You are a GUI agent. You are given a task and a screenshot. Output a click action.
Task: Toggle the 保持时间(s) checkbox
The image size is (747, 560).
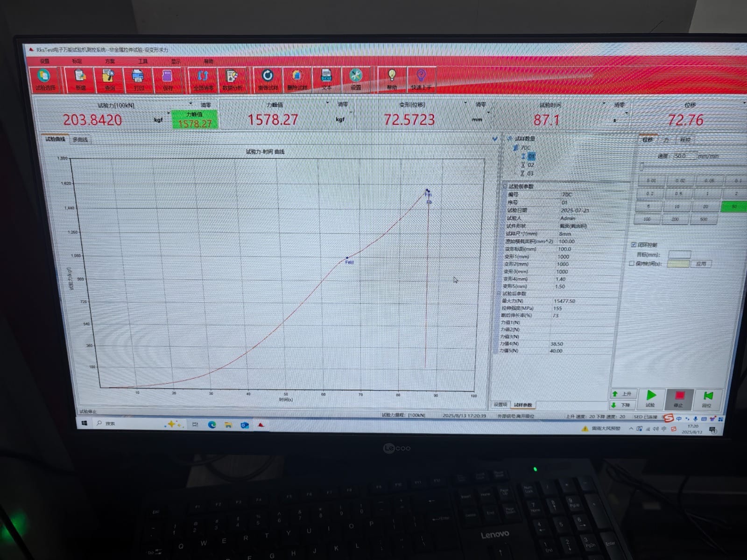632,264
